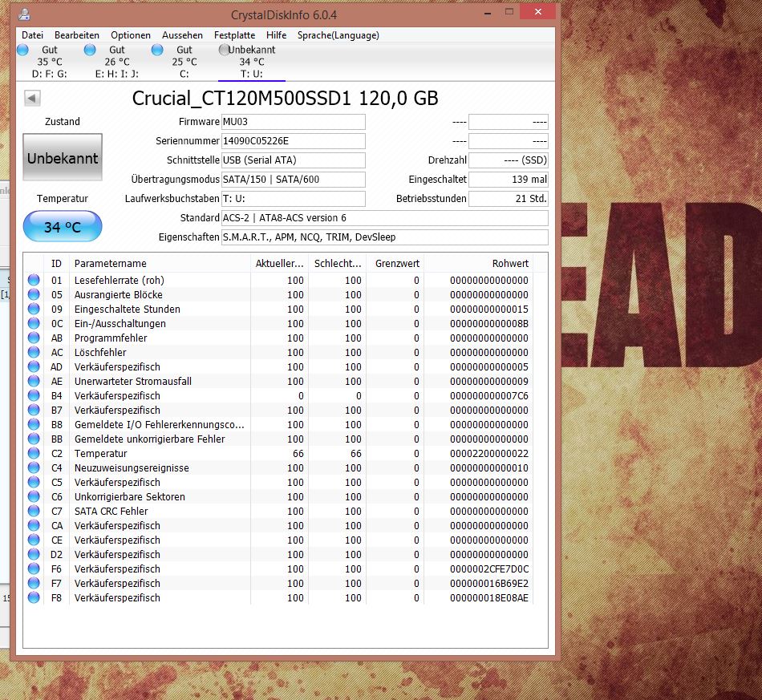The image size is (762, 700).
Task: Click the Laufwerksbuchstaben field T: U:
Action: [294, 199]
